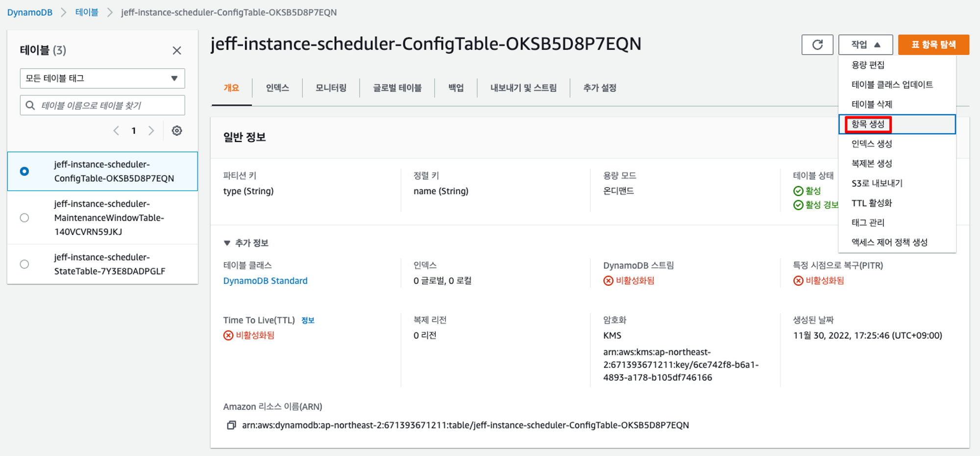Switch to 내보내기 및 스트림 tab
Screen dimensions: 980x456
pos(523,88)
